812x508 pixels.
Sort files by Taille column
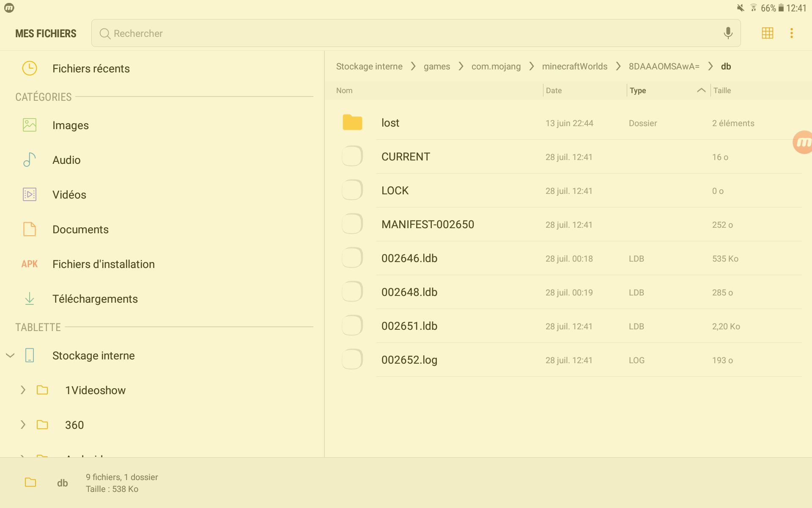coord(722,91)
